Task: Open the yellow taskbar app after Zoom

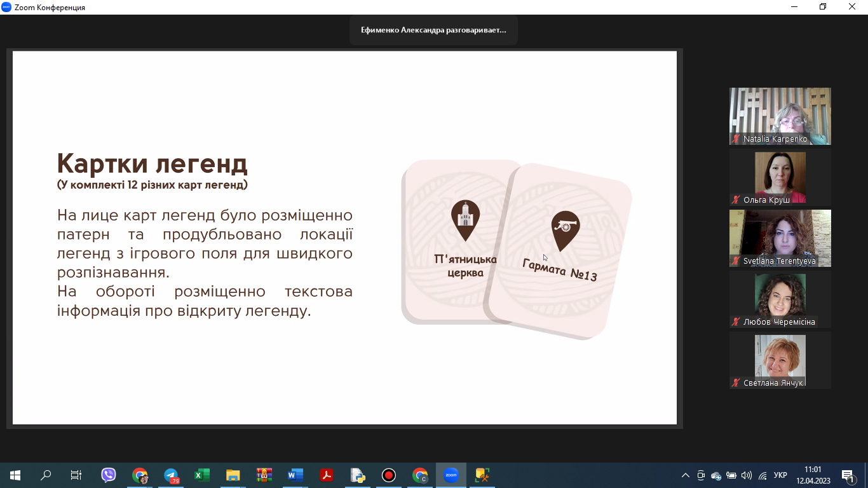Action: pyautogui.click(x=482, y=475)
